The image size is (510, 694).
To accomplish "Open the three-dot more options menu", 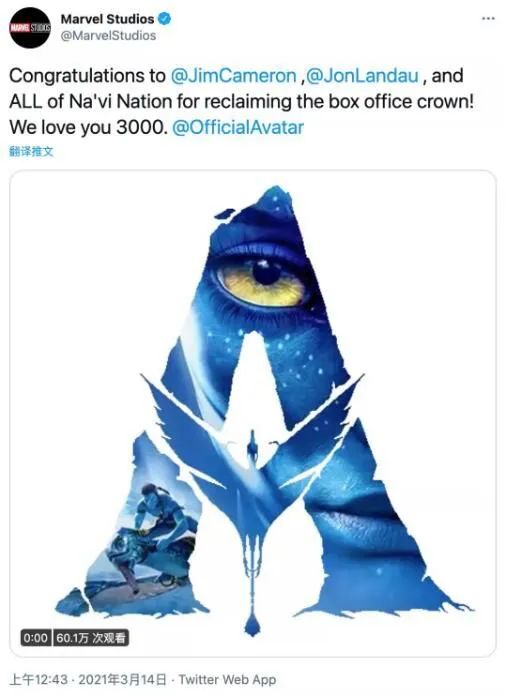I will [x=488, y=19].
